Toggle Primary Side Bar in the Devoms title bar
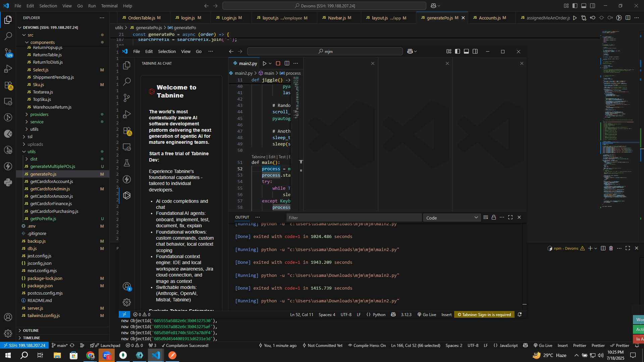 tap(575, 6)
